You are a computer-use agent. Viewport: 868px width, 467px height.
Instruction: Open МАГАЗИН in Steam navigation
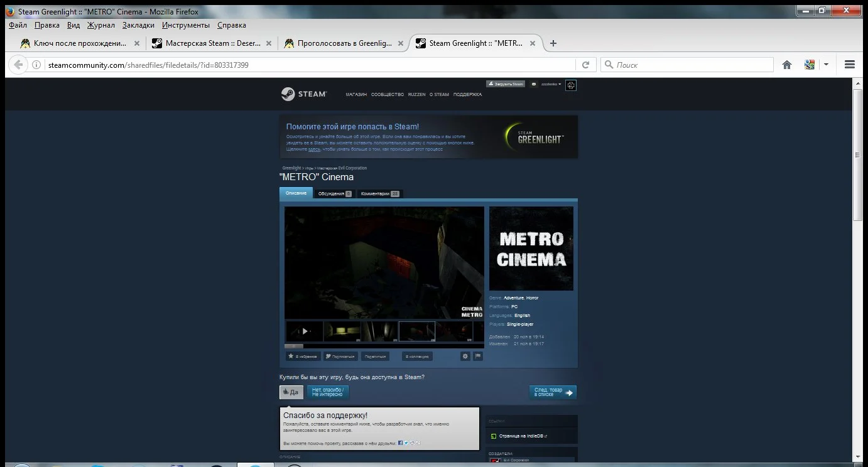[x=356, y=95]
